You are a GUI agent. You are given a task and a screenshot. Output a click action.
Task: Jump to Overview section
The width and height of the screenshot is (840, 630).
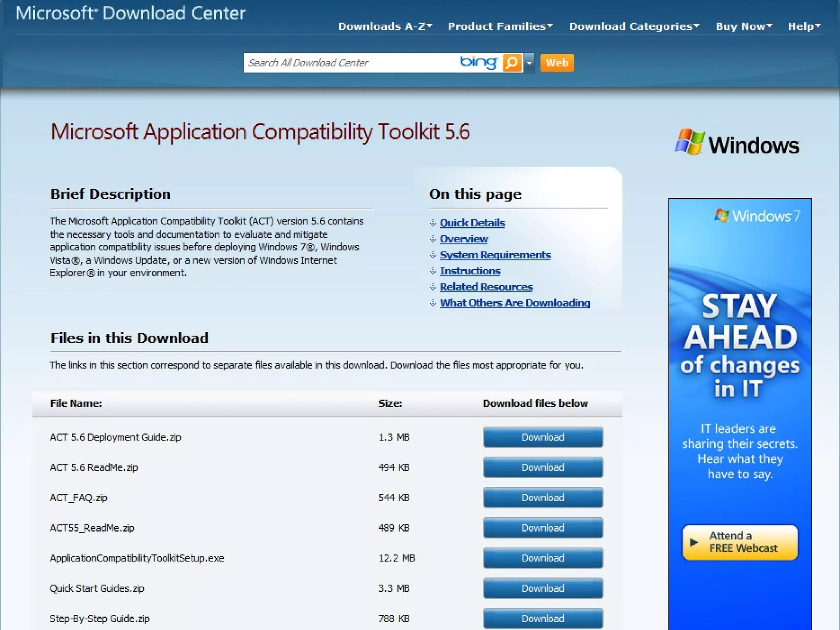(464, 239)
